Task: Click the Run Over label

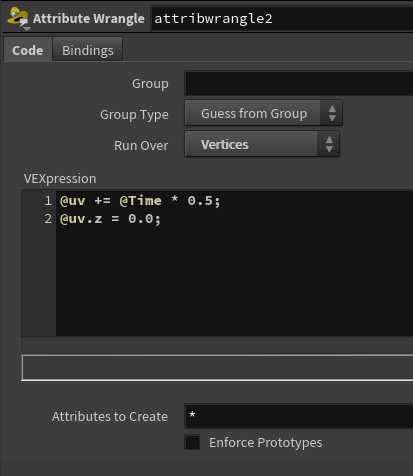Action: (x=141, y=145)
